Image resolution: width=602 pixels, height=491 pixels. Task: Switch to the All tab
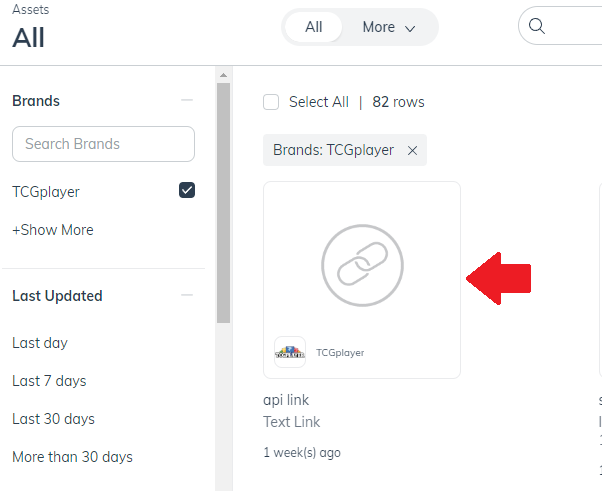pyautogui.click(x=314, y=27)
